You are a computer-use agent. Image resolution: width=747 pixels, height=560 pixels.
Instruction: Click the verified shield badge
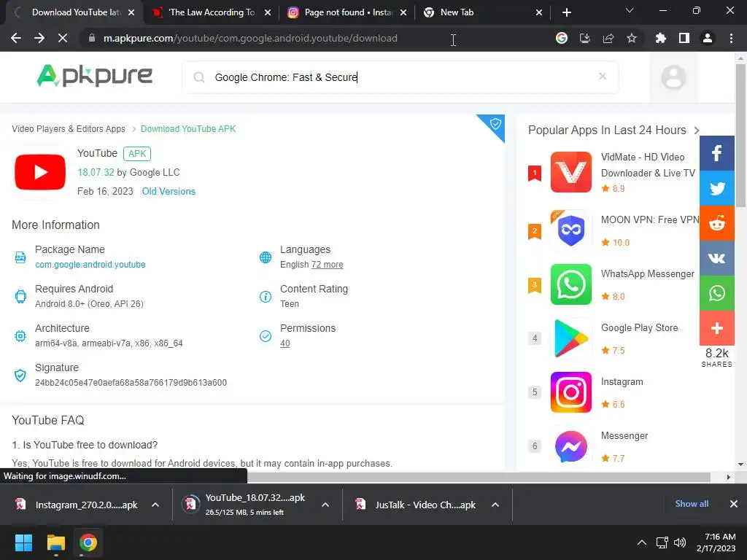pos(495,124)
